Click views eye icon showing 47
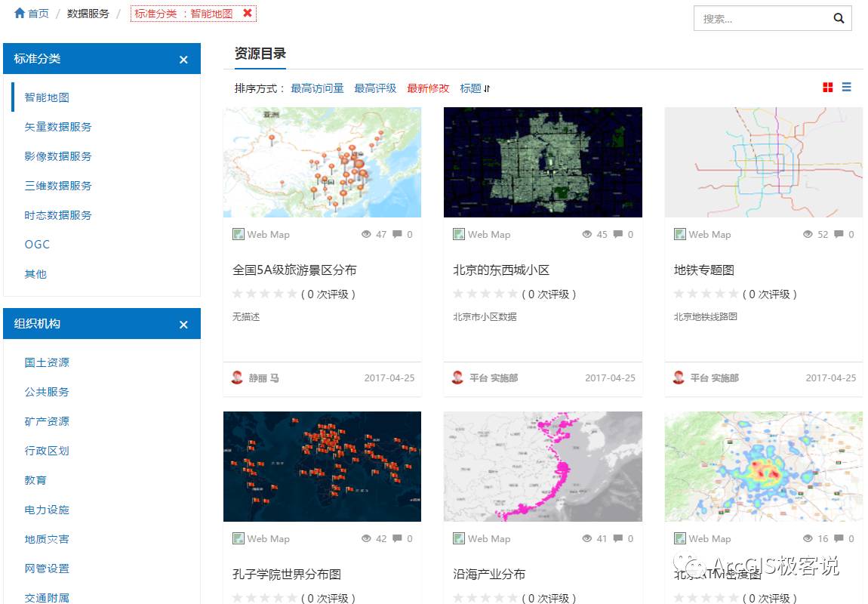Viewport: 868px width, 604px height. [366, 234]
